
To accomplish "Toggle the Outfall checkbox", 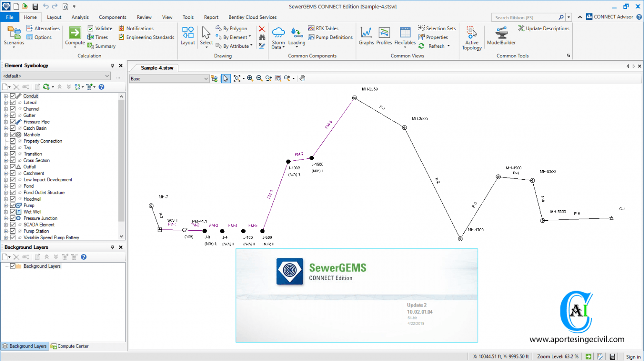I will (13, 167).
